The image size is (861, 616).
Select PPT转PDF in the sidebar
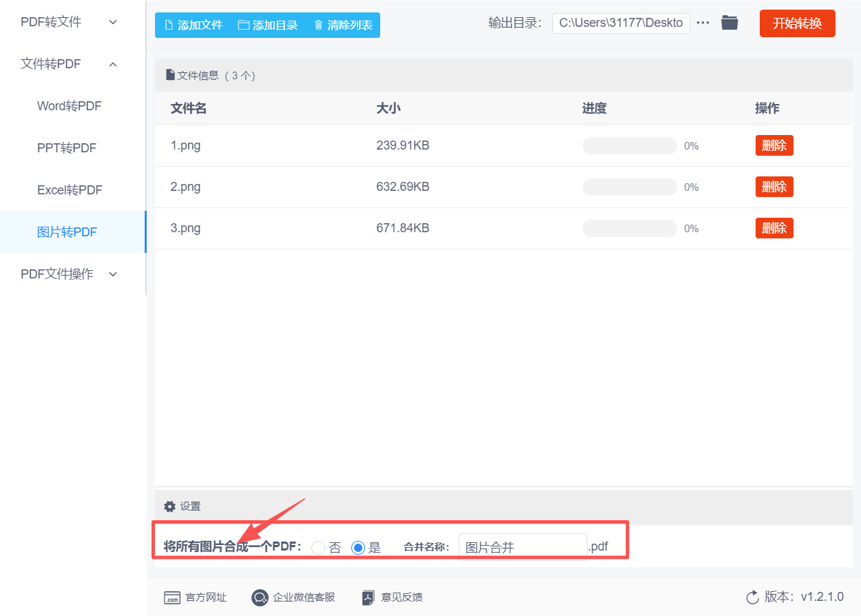(67, 148)
